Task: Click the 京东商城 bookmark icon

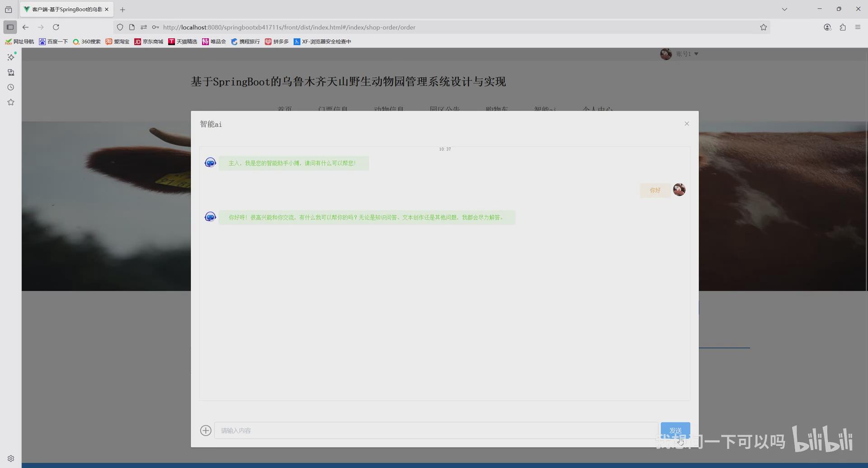Action: coord(138,42)
